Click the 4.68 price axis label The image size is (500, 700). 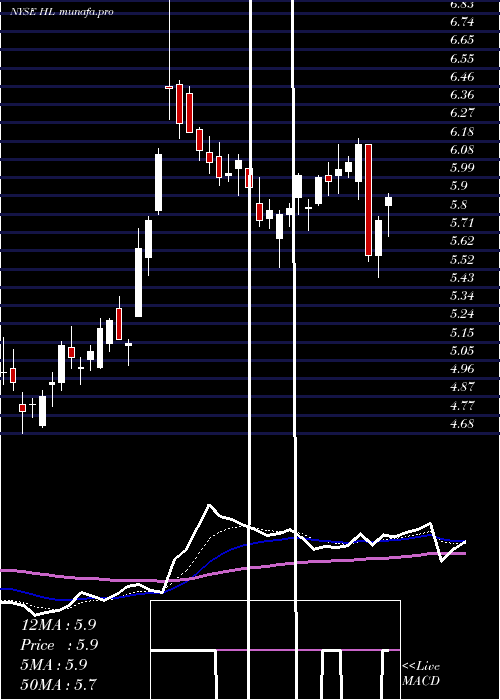pos(462,424)
